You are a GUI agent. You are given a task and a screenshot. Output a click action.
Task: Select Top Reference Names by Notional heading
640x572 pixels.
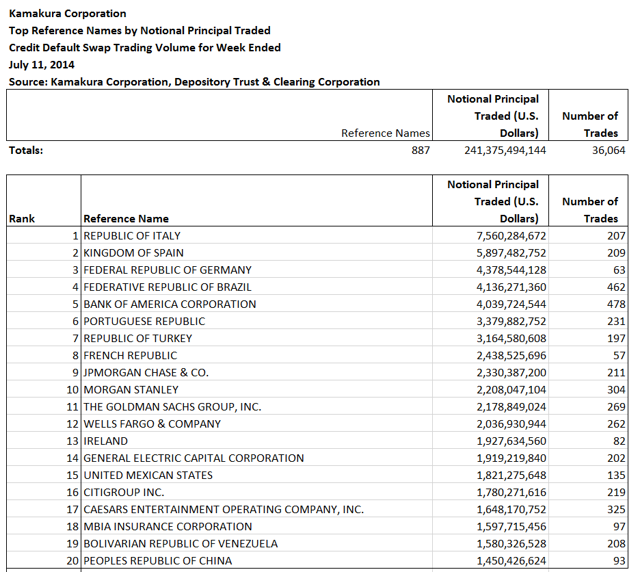(x=140, y=31)
